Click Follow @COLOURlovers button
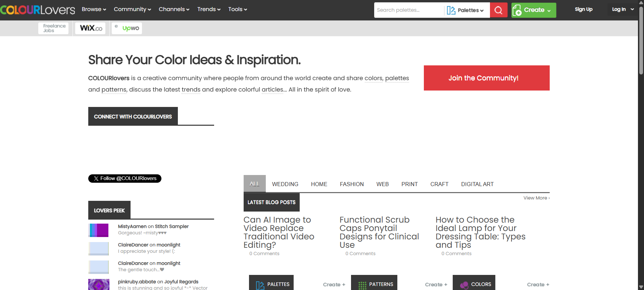Screen dimensions: 644x290 pos(125,178)
